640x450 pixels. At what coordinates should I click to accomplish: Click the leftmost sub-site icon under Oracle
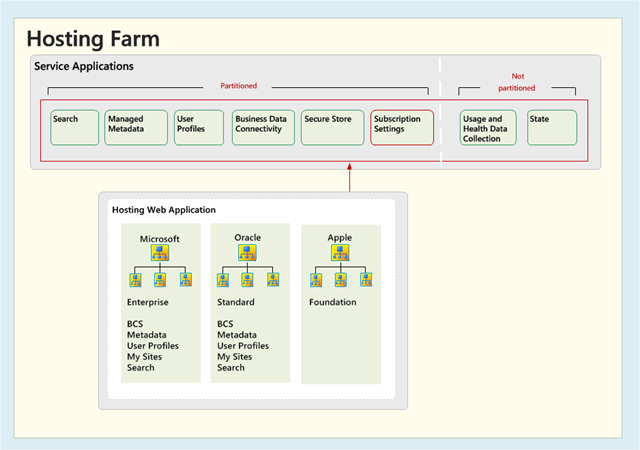click(x=223, y=280)
